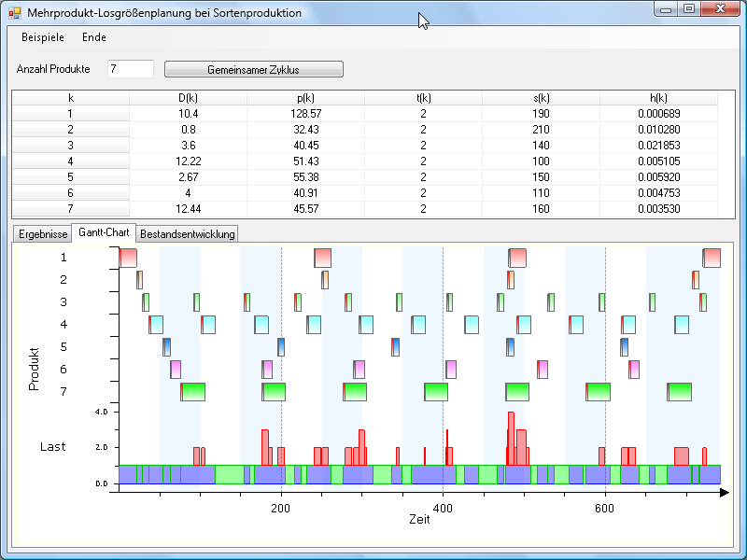Click the s(k) column header
Screen dimensions: 747x560
click(541, 98)
